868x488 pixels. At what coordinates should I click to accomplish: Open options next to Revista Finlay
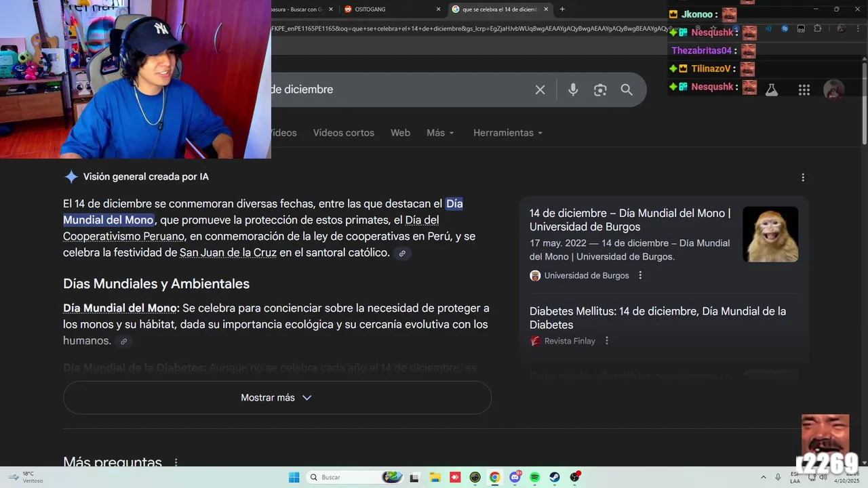(x=607, y=341)
